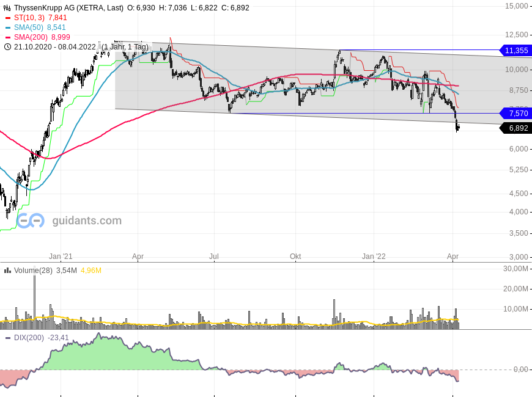Click the Jan '22 time axis label

(374, 257)
